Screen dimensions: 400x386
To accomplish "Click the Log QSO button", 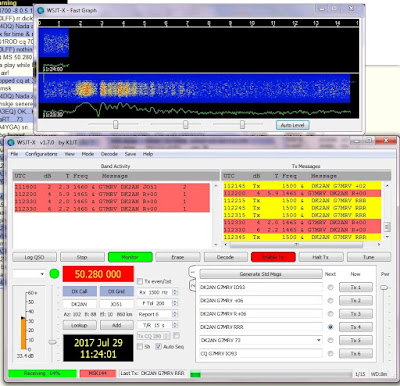I will tap(34, 257).
